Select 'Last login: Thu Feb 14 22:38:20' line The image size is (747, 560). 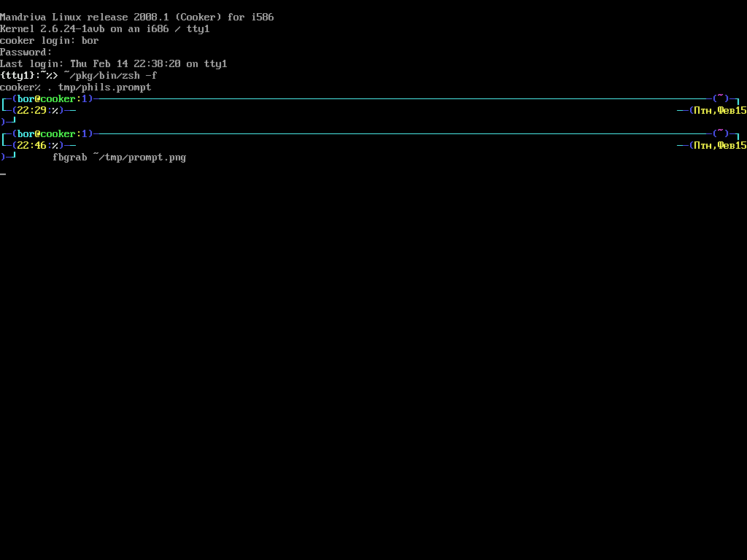pos(113,64)
